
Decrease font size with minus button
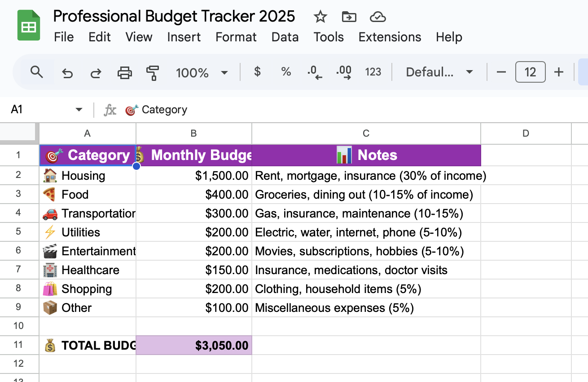click(x=501, y=72)
